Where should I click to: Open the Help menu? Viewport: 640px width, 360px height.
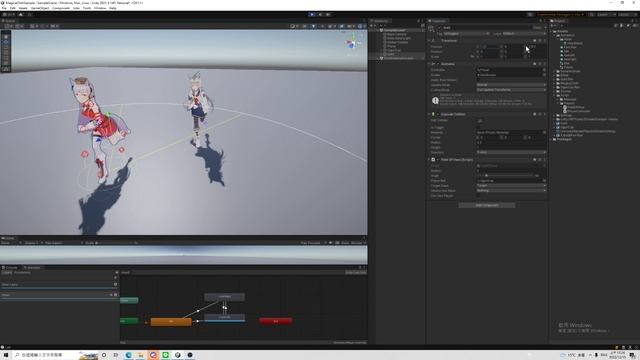click(113, 8)
